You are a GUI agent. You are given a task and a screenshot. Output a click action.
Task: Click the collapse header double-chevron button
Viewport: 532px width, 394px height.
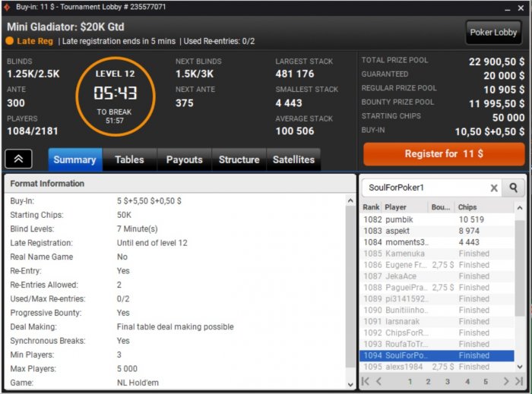19,159
